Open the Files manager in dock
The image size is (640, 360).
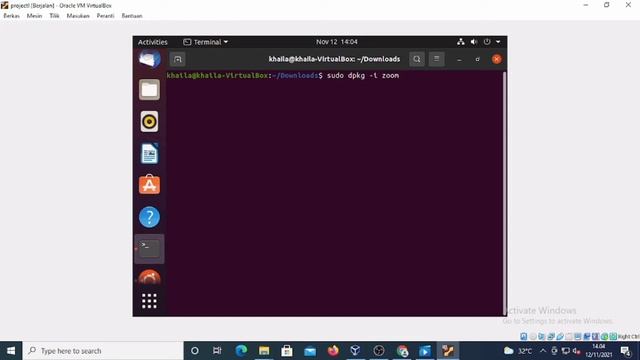coord(149,90)
